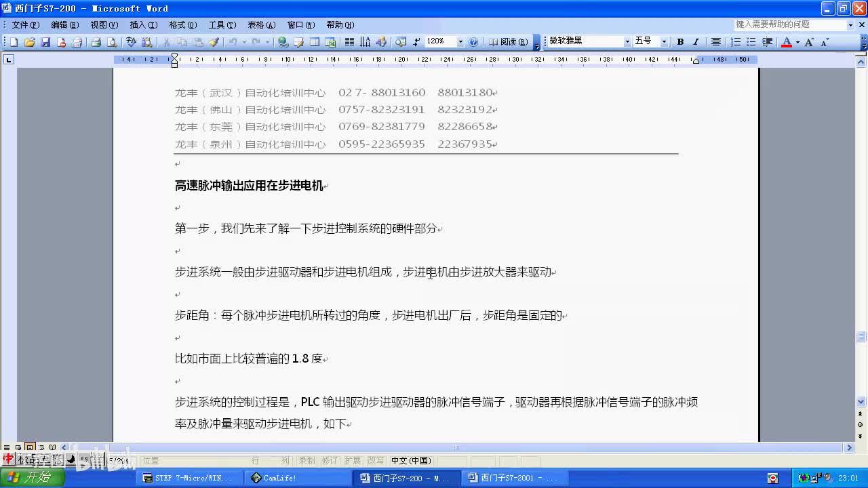Create a new blank document

pos(14,42)
